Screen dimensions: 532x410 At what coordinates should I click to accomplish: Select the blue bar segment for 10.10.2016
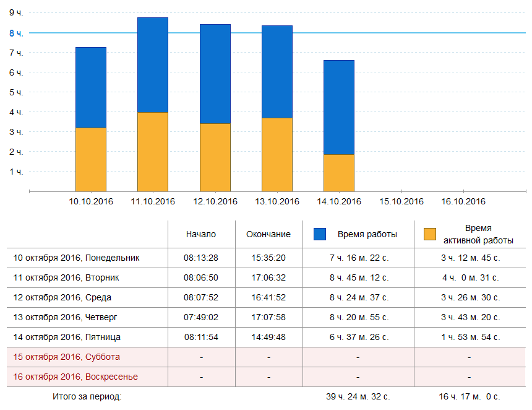pyautogui.click(x=91, y=87)
